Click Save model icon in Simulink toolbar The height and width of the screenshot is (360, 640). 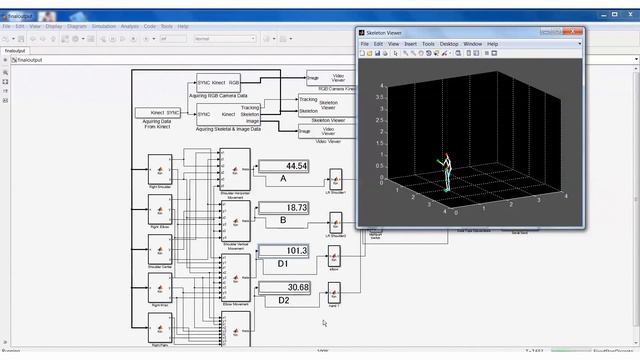[21, 39]
